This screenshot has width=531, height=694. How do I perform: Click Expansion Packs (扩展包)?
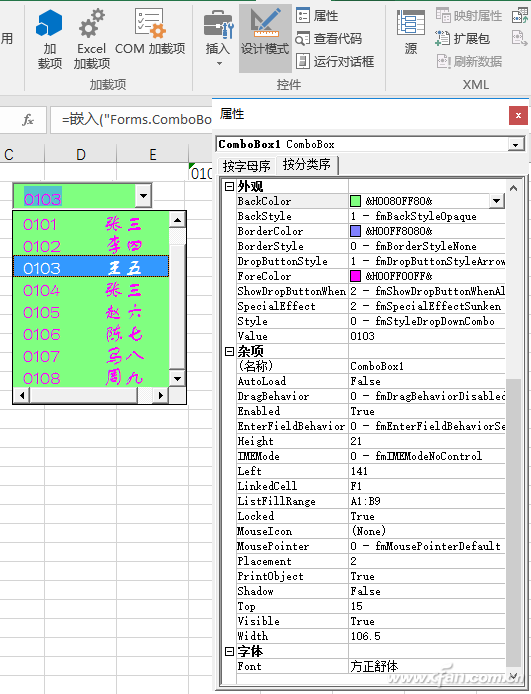(462, 39)
